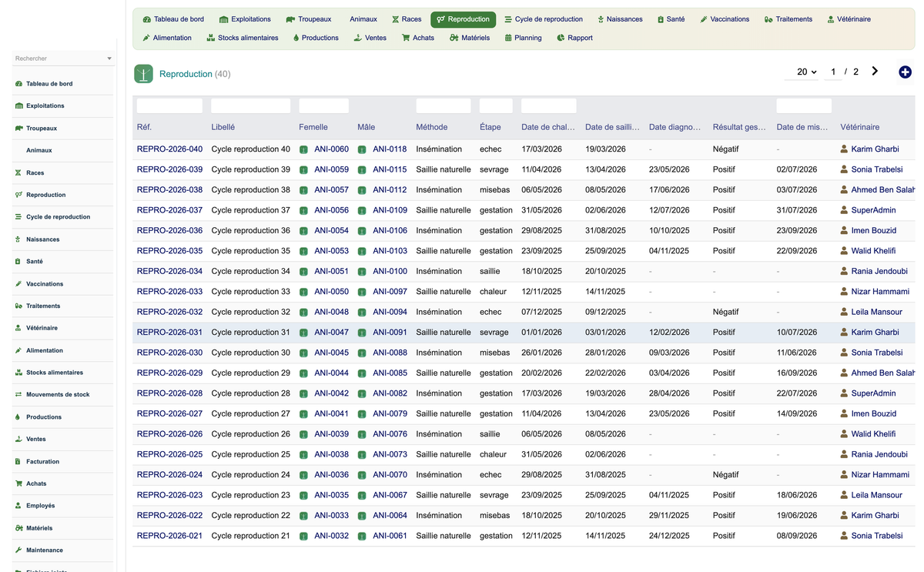The width and height of the screenshot is (924, 572).
Task: Click sidebar Reproduction icon
Action: (x=18, y=195)
